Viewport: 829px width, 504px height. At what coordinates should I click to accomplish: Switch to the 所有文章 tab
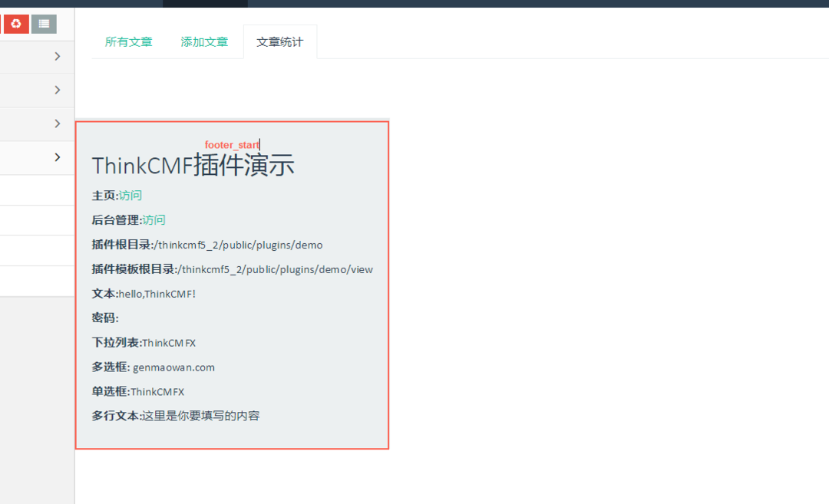pyautogui.click(x=128, y=42)
